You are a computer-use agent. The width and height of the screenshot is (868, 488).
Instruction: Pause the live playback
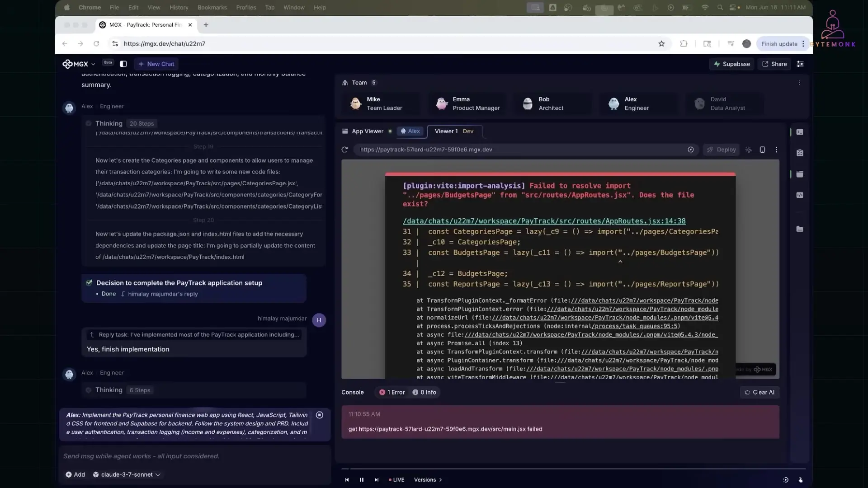click(362, 480)
